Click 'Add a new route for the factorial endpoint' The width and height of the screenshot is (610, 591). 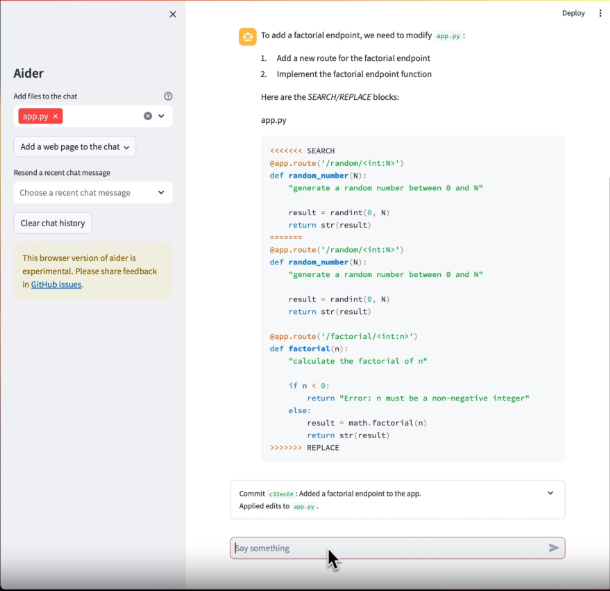coord(353,58)
